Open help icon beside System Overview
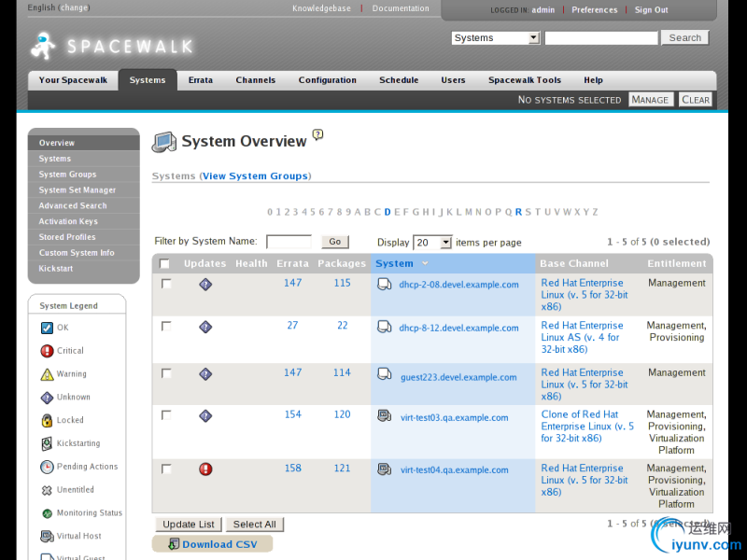 coord(317,134)
